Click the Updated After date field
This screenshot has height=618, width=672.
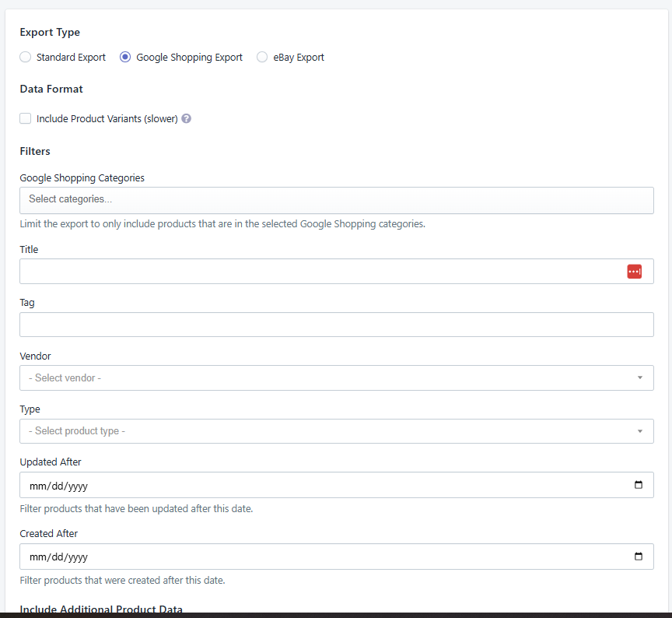(311, 485)
